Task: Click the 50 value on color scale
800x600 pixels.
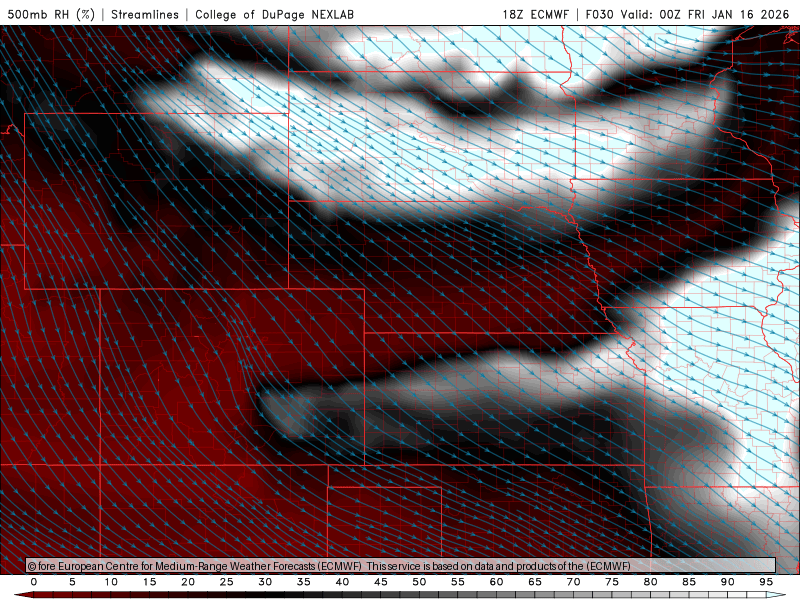Action: [419, 582]
